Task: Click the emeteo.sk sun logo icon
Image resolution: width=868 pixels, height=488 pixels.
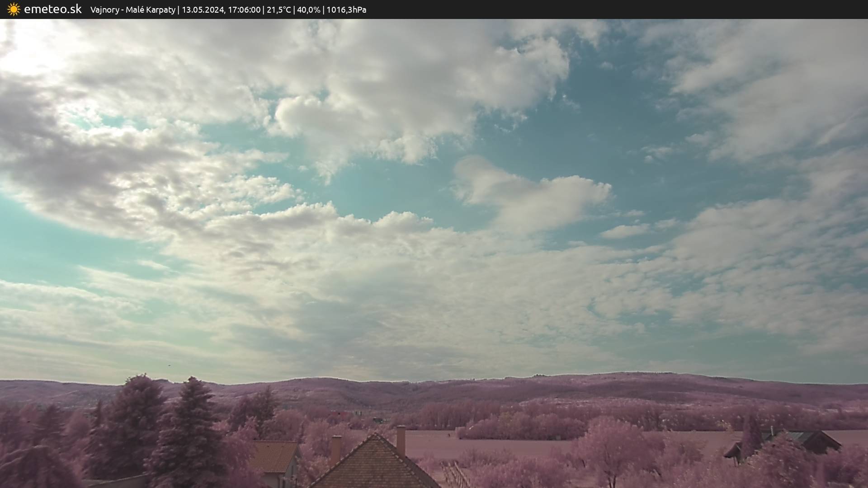Action: tap(14, 9)
